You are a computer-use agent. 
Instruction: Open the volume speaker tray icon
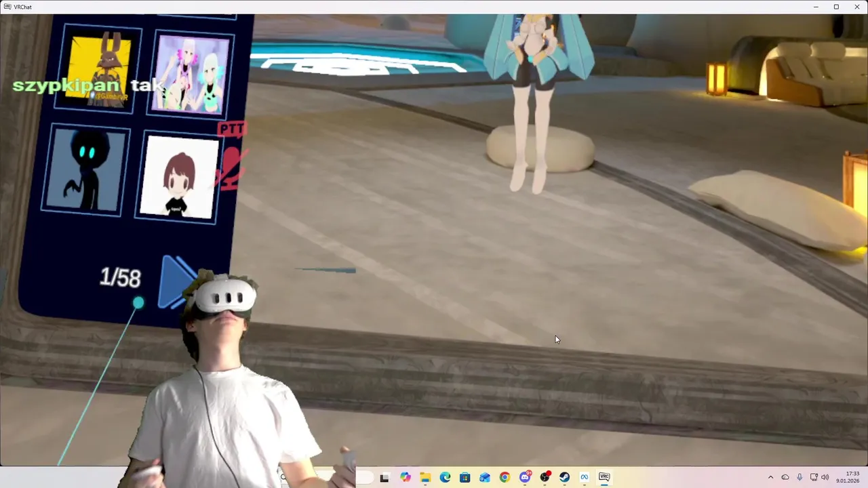(x=825, y=477)
